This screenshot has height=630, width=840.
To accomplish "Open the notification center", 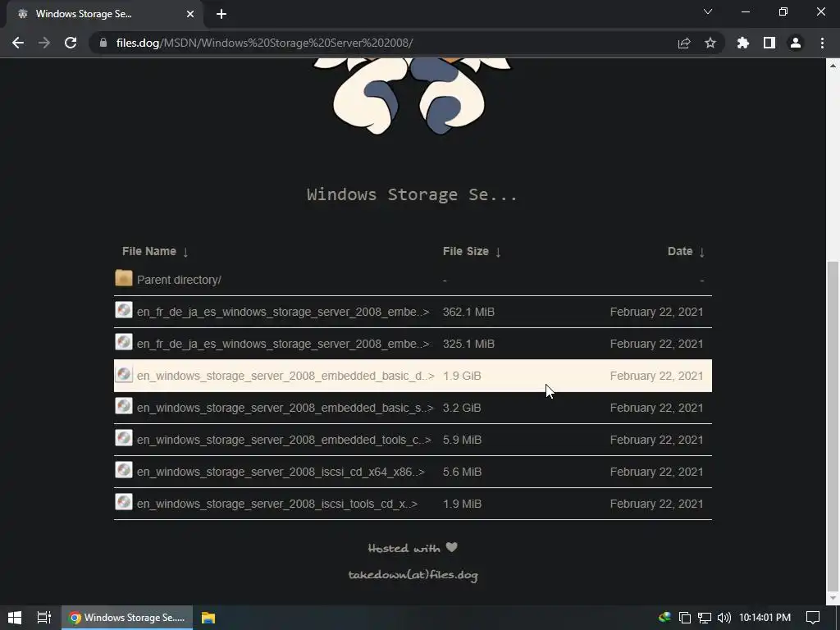I will tap(813, 618).
